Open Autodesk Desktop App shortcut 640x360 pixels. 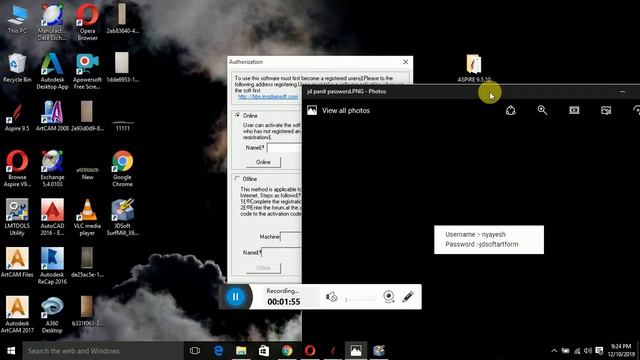click(x=52, y=70)
